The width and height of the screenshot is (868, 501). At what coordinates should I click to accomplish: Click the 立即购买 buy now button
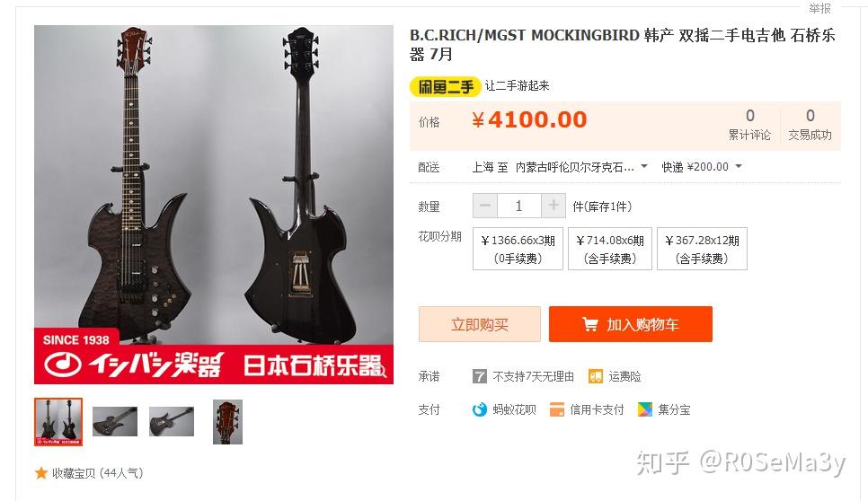coord(480,324)
